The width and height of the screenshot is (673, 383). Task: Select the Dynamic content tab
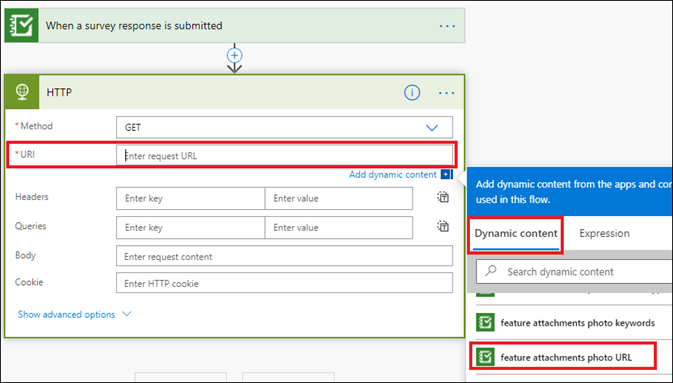click(x=515, y=234)
